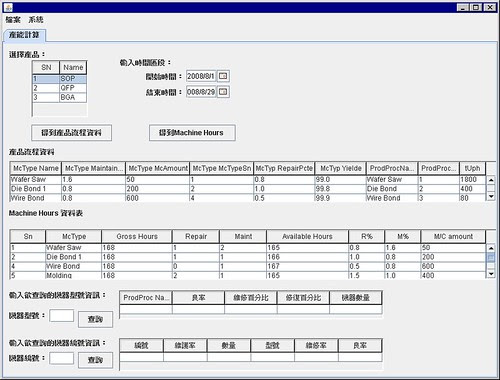The image size is (500, 380).
Task: Select the BGA product row
Action: click(x=59, y=97)
